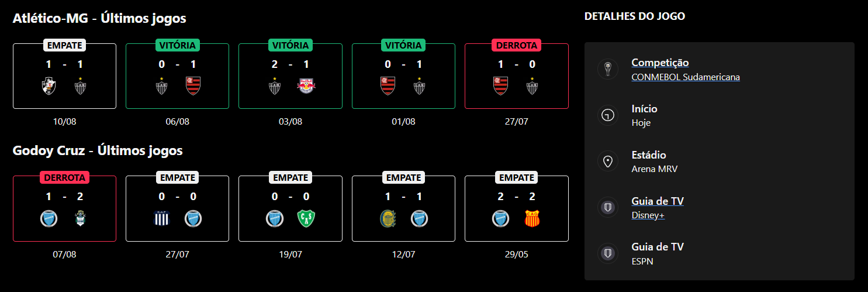Click the underlined Guia de TV heading
The image size is (868, 292).
(x=658, y=201)
